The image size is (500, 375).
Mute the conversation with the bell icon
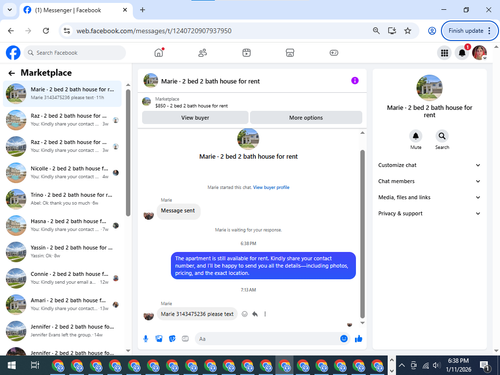click(416, 136)
